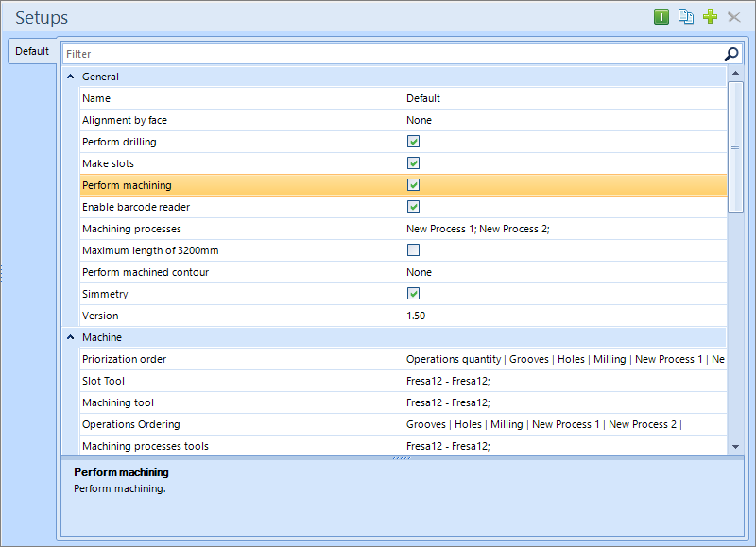Click the duplicate setup copy icon

[x=686, y=17]
